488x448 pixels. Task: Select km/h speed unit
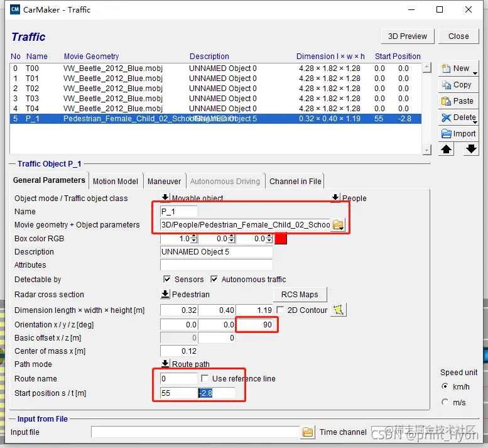[445, 386]
